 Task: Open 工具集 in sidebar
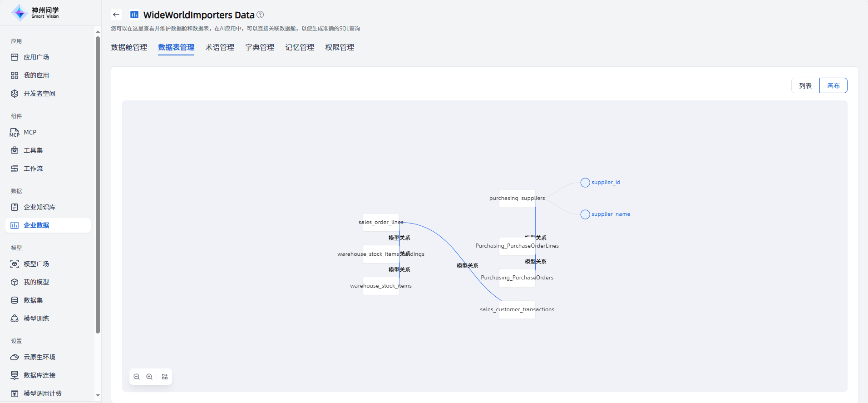33,150
